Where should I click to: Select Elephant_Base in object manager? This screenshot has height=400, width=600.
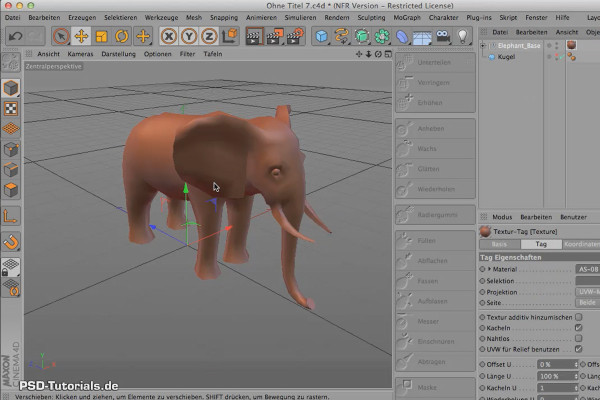[519, 46]
